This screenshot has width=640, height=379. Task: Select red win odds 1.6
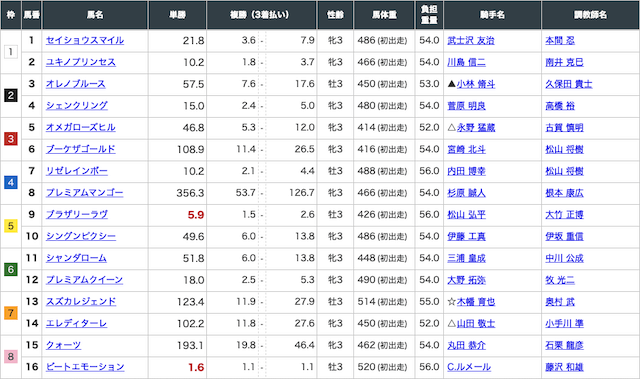pyautogui.click(x=196, y=367)
